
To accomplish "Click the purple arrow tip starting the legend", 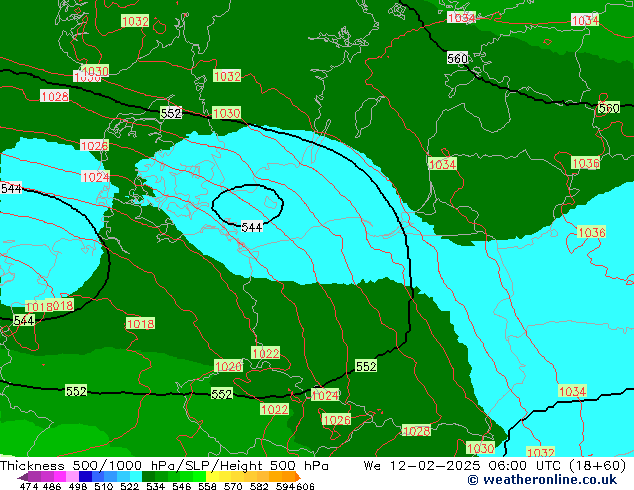I will (x=23, y=477).
